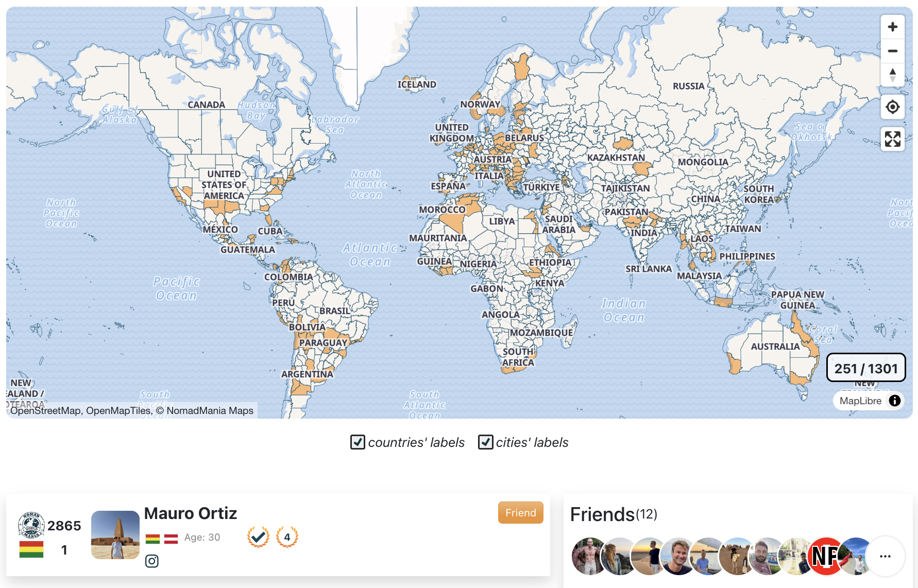The width and height of the screenshot is (918, 588).
Task: Reset map bearing with compass button
Action: (x=893, y=75)
